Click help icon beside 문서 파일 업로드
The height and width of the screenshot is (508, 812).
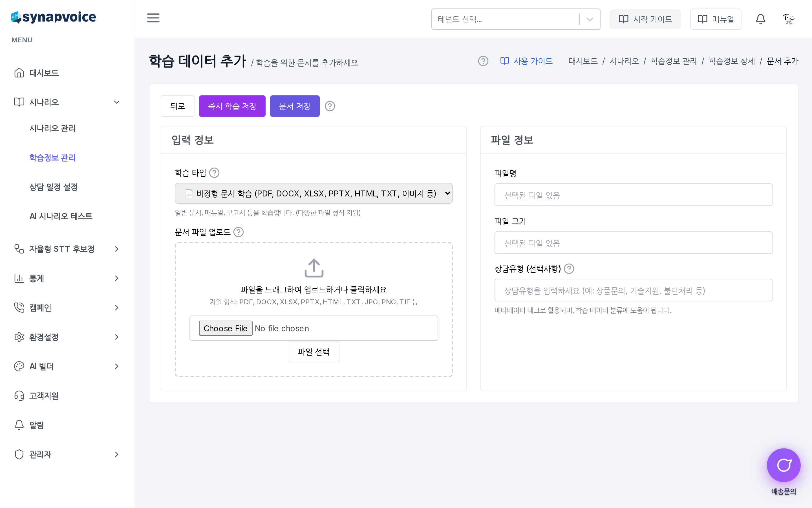pos(238,232)
